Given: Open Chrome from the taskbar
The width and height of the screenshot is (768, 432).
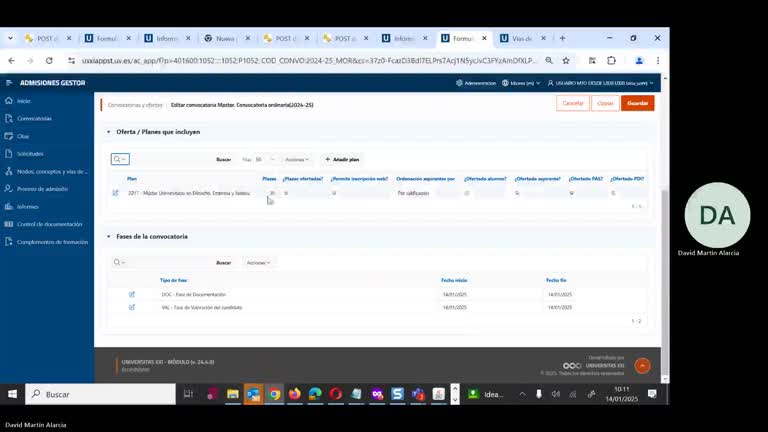Looking at the screenshot, I should pos(274,394).
